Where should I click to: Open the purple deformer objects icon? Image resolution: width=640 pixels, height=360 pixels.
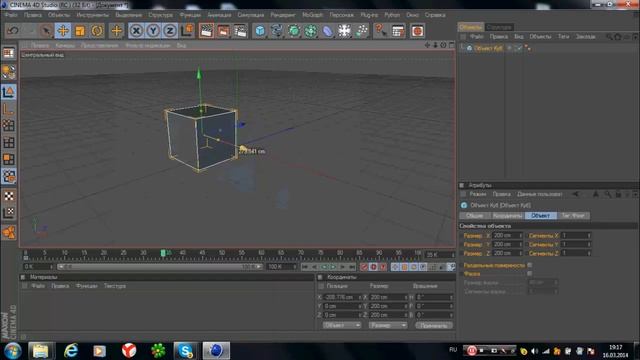[328, 31]
